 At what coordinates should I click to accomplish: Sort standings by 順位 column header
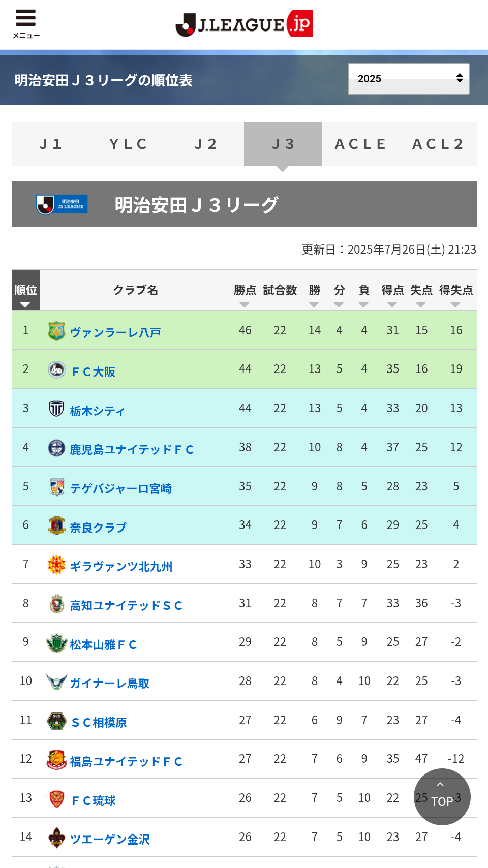point(25,295)
